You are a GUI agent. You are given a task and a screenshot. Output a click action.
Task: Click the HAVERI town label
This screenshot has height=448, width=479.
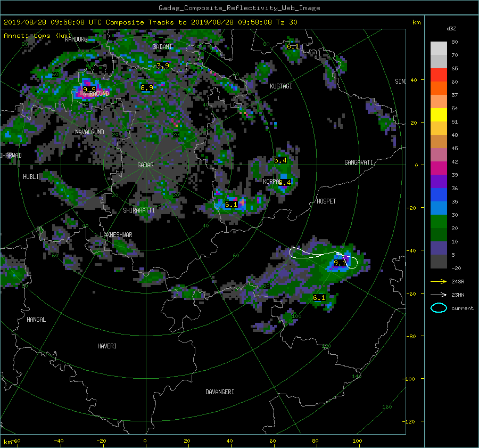click(x=107, y=346)
